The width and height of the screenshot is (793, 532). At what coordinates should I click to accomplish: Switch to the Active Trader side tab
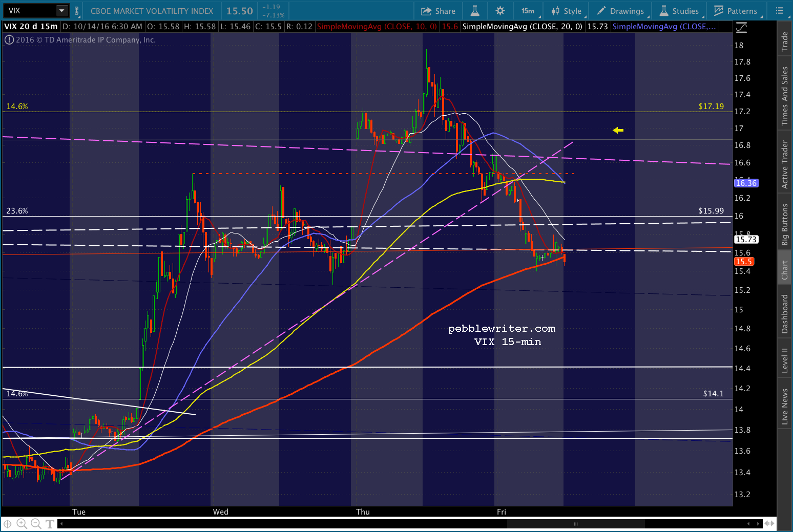click(x=784, y=165)
